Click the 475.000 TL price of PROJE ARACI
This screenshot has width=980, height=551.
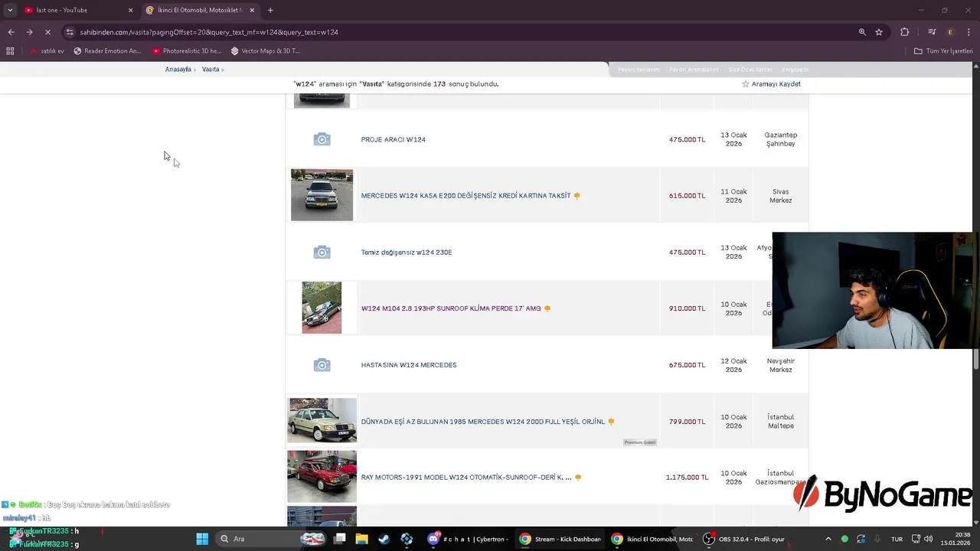click(x=688, y=139)
